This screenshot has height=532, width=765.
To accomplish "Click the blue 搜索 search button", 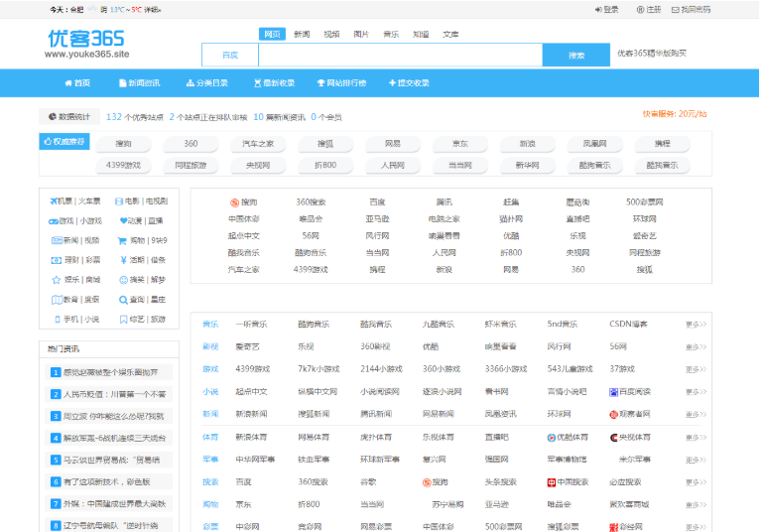I will pos(576,56).
